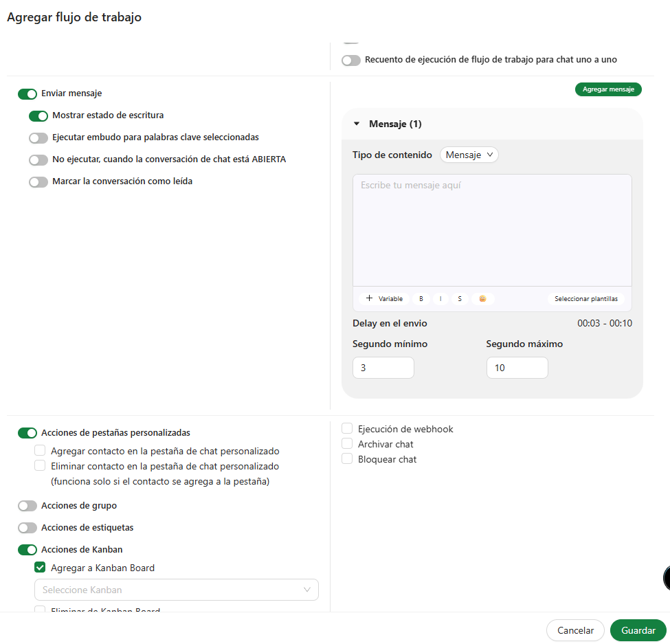Image resolution: width=670 pixels, height=644 pixels.
Task: Apply bold formatting with the B button
Action: pos(421,299)
